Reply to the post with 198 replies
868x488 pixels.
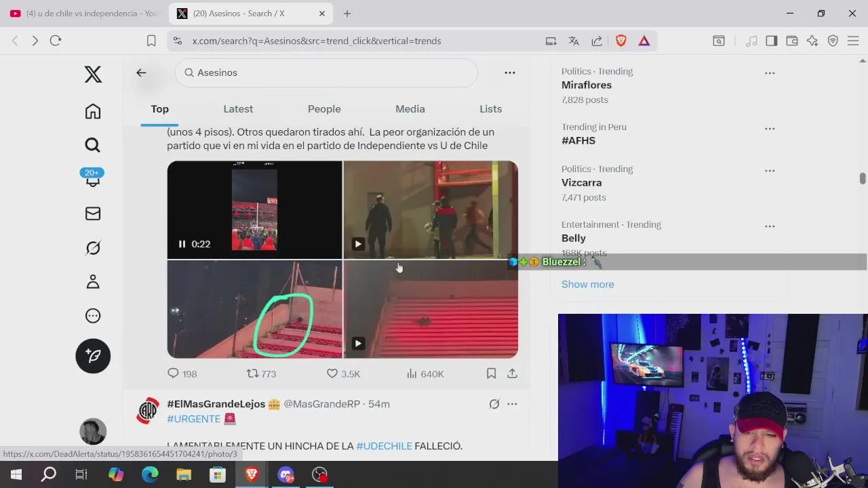(182, 373)
